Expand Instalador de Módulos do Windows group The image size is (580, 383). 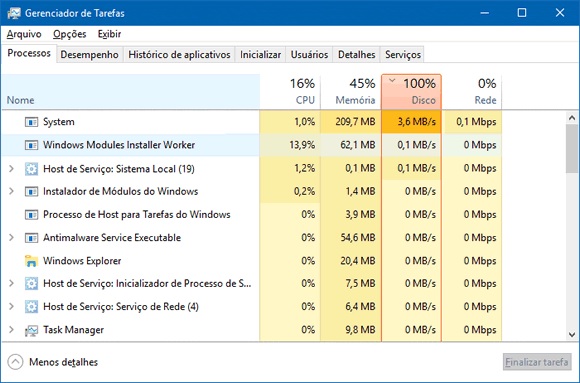11,192
